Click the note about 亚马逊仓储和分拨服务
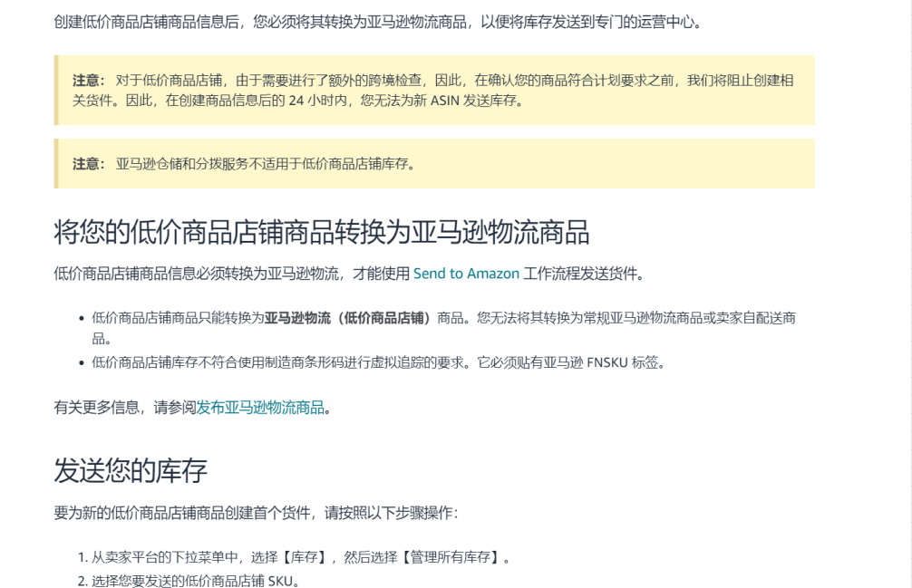The height and width of the screenshot is (588, 912). [x=434, y=164]
